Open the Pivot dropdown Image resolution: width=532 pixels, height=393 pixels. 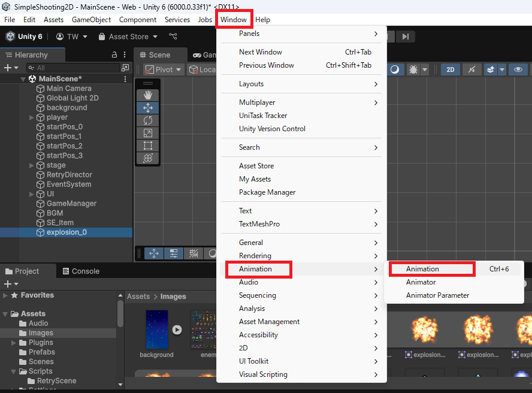(164, 69)
